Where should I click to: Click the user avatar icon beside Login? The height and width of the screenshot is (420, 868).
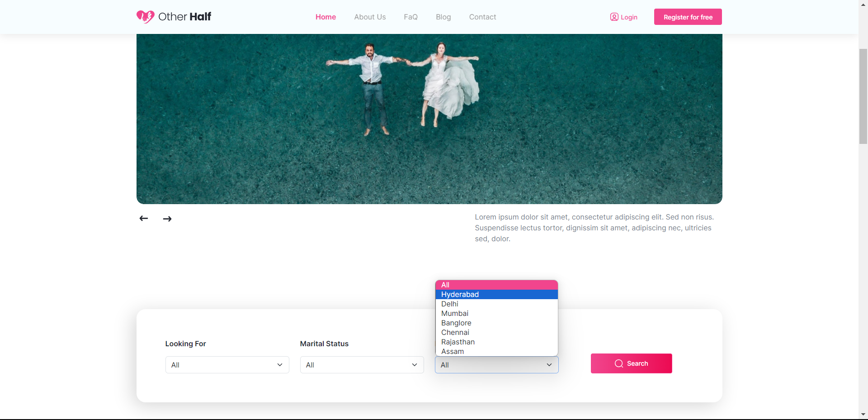(614, 17)
